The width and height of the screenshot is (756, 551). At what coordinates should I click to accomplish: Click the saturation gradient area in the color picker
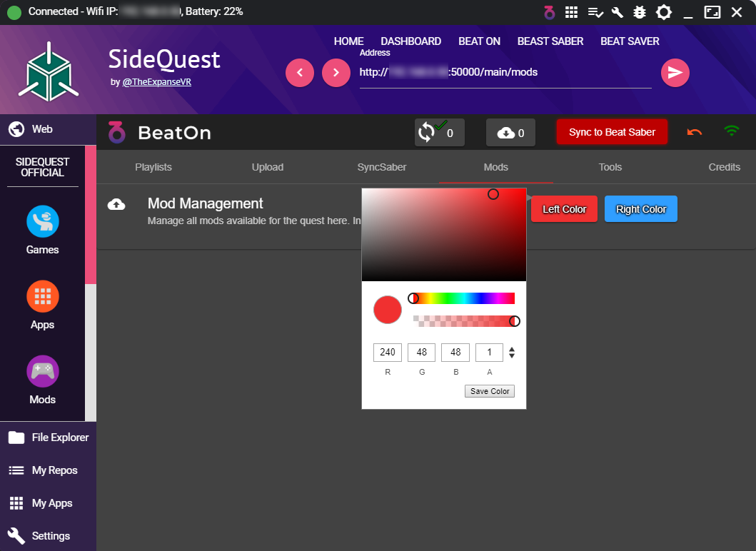tap(444, 235)
